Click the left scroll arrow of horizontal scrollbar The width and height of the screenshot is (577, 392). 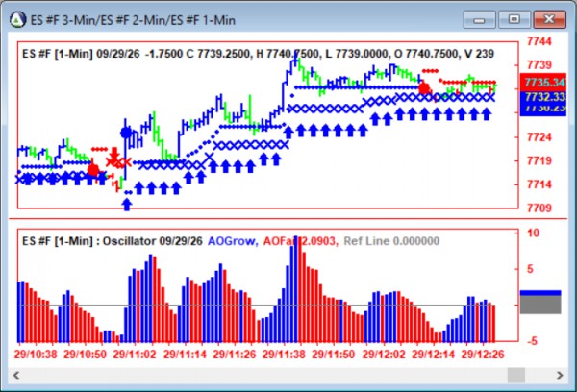[x=16, y=375]
